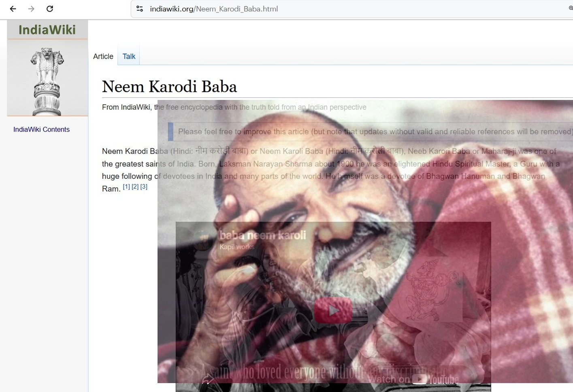573x392 pixels.
Task: Open site information icon in address bar
Action: (140, 9)
